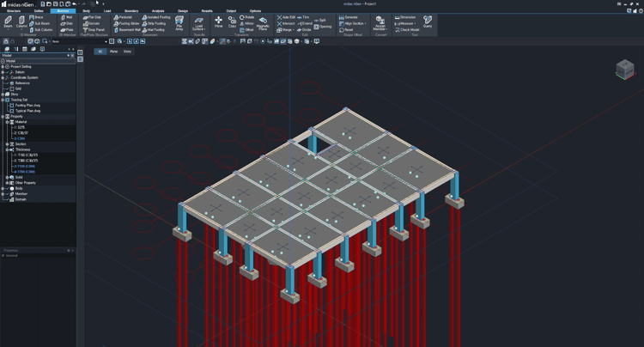644x347 pixels.
Task: Open the Load Surface dropdown
Action: [198, 23]
